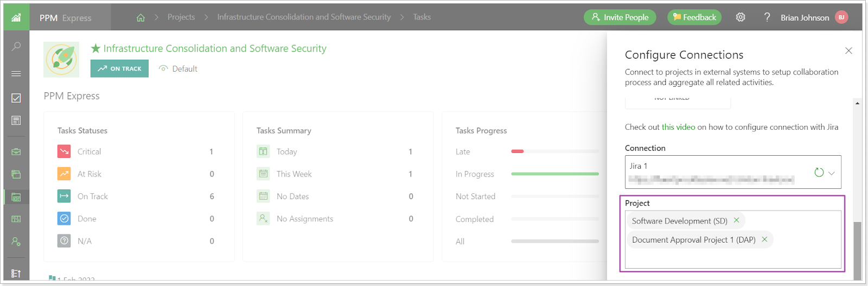The height and width of the screenshot is (286, 868).
Task: Click inside the Project input field
Action: (x=733, y=258)
